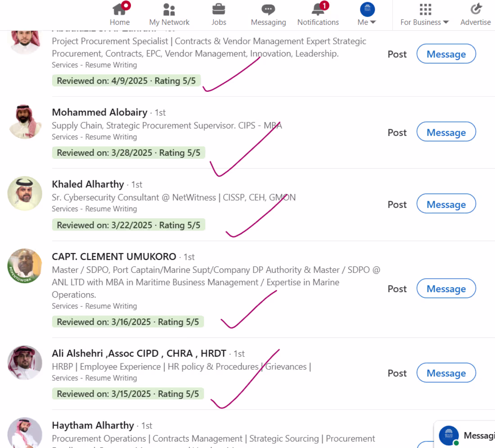Expand the For Business dropdown
The width and height of the screenshot is (495, 448).
[x=424, y=22]
